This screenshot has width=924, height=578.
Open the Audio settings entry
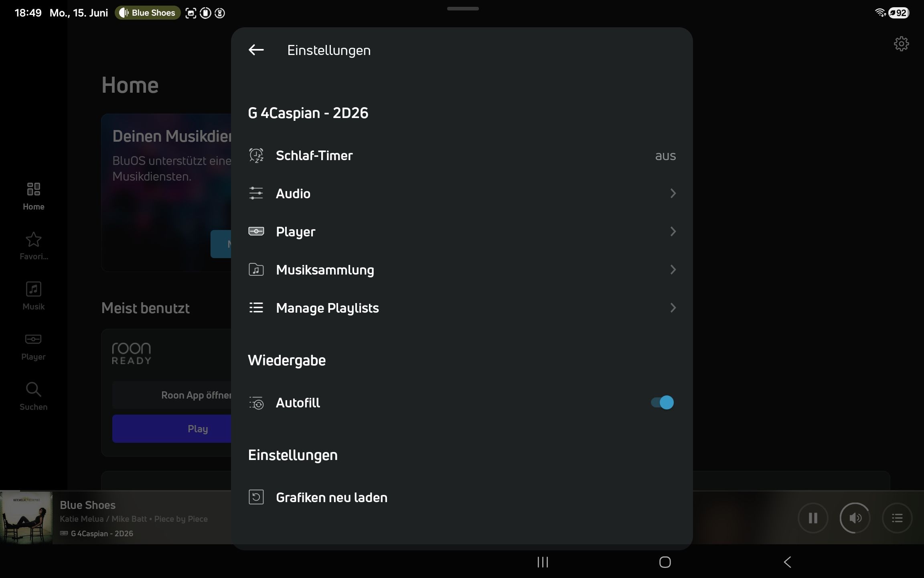click(x=462, y=193)
